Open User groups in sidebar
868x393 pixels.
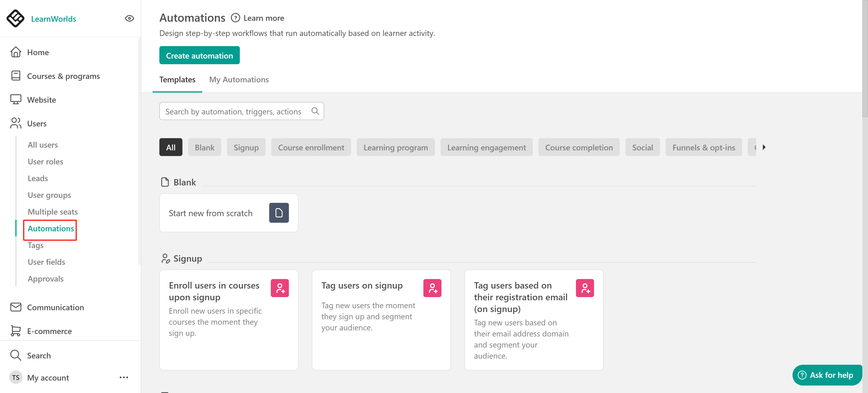tap(49, 195)
